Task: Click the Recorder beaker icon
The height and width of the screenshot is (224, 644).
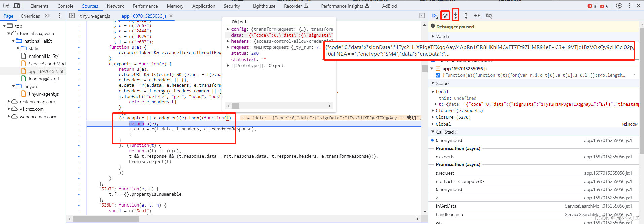Action: [x=306, y=6]
